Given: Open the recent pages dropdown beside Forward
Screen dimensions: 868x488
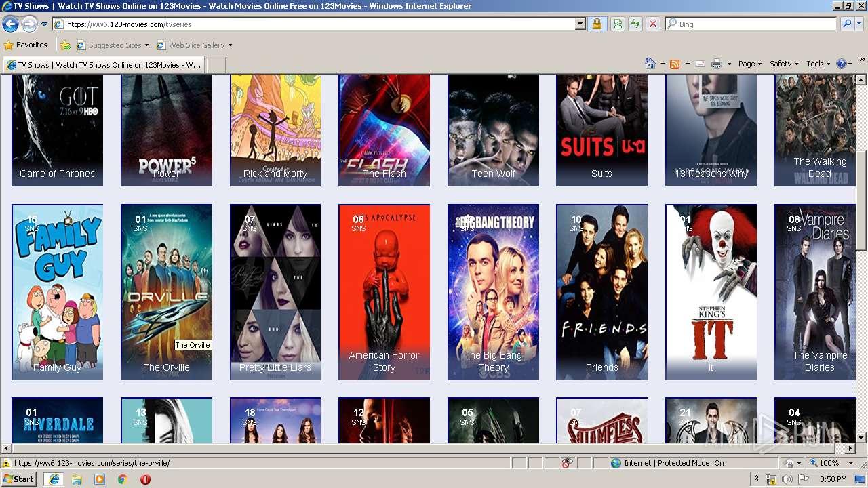Looking at the screenshot, I should (45, 24).
